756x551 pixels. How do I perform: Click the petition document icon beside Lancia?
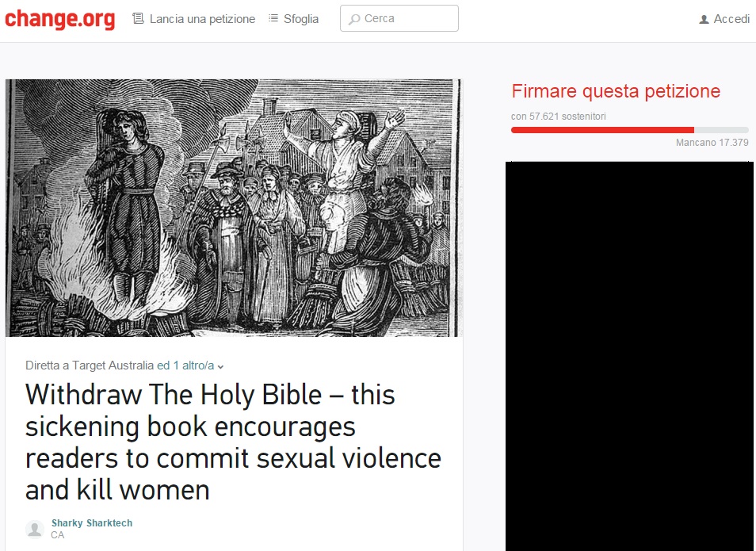coord(139,19)
